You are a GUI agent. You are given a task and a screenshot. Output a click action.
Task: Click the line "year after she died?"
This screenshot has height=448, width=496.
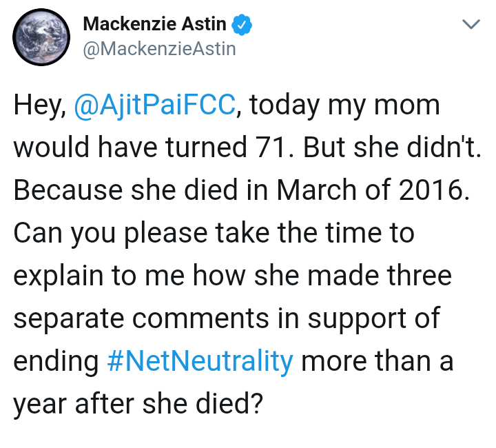[138, 404]
